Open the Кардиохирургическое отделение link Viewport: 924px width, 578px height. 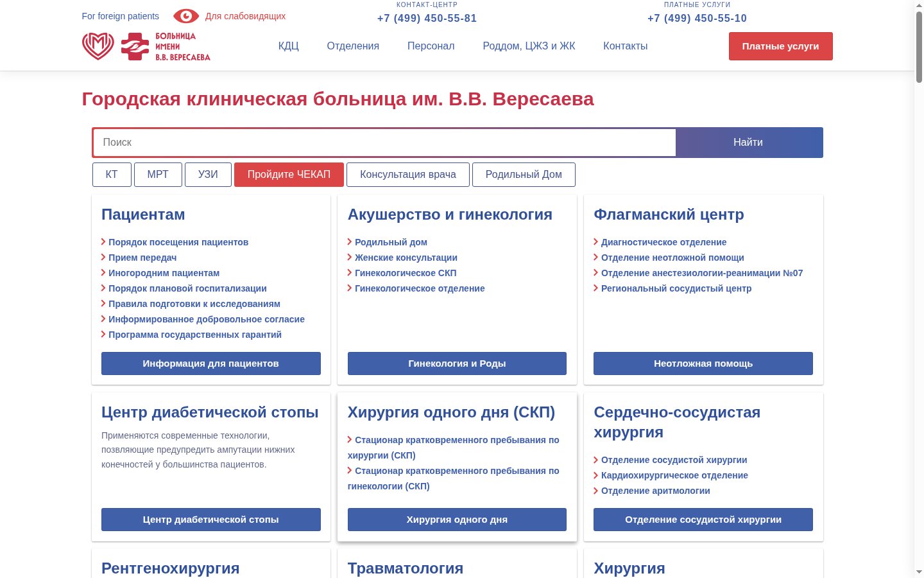point(674,475)
